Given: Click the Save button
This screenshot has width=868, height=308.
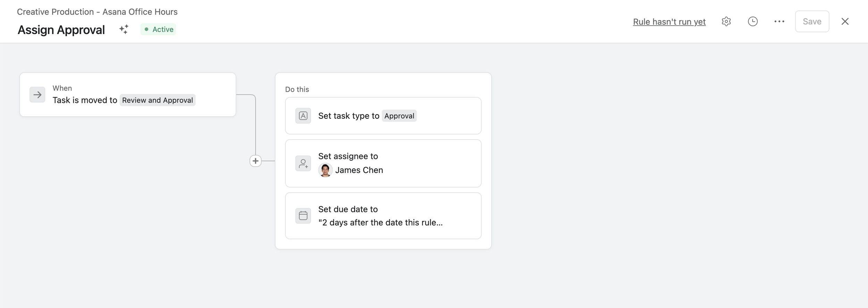Looking at the screenshot, I should click(x=812, y=22).
